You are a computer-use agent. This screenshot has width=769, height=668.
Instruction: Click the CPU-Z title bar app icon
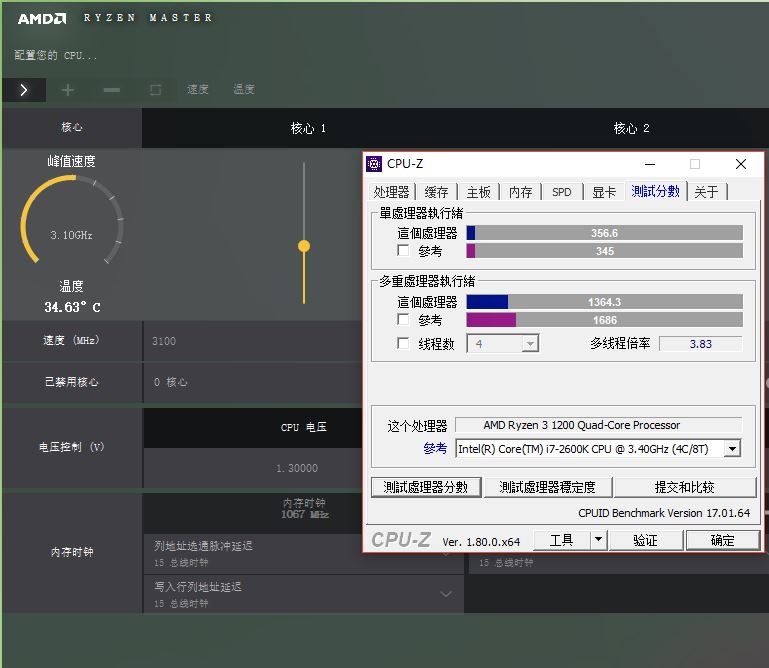pos(374,164)
